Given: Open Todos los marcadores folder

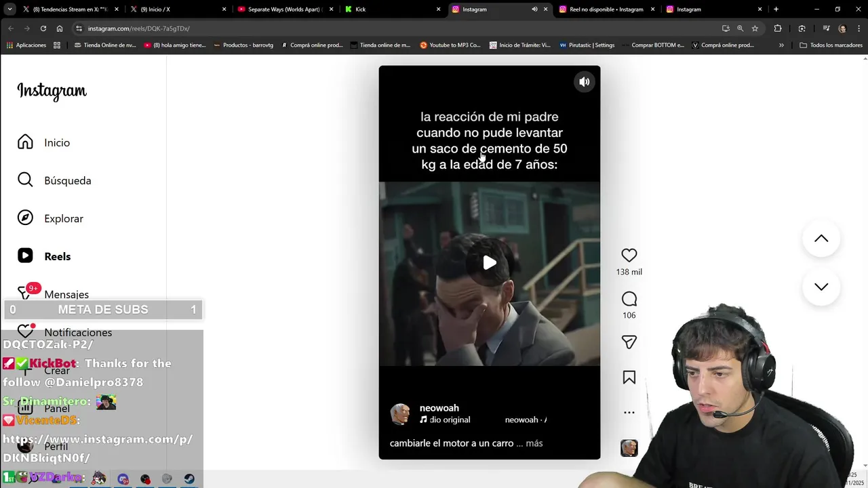Looking at the screenshot, I should [x=832, y=45].
